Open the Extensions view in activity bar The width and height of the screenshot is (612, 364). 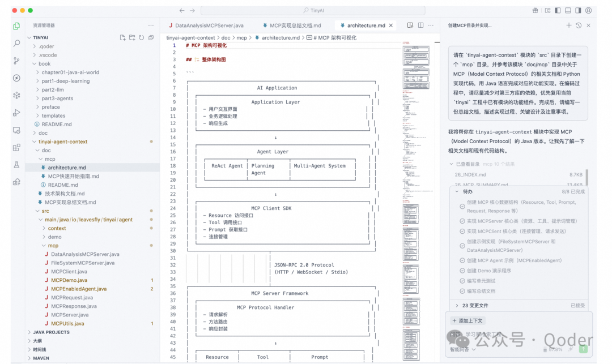[16, 148]
